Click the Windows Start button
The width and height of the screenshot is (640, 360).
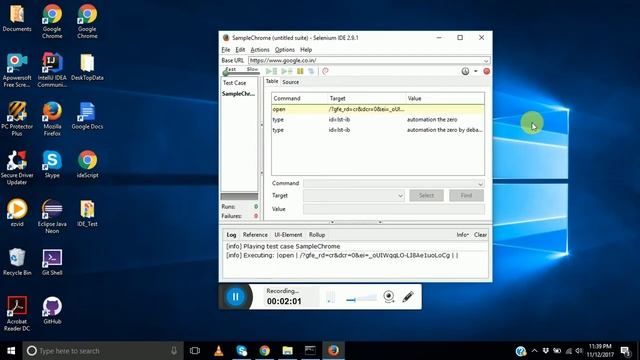click(x=11, y=351)
